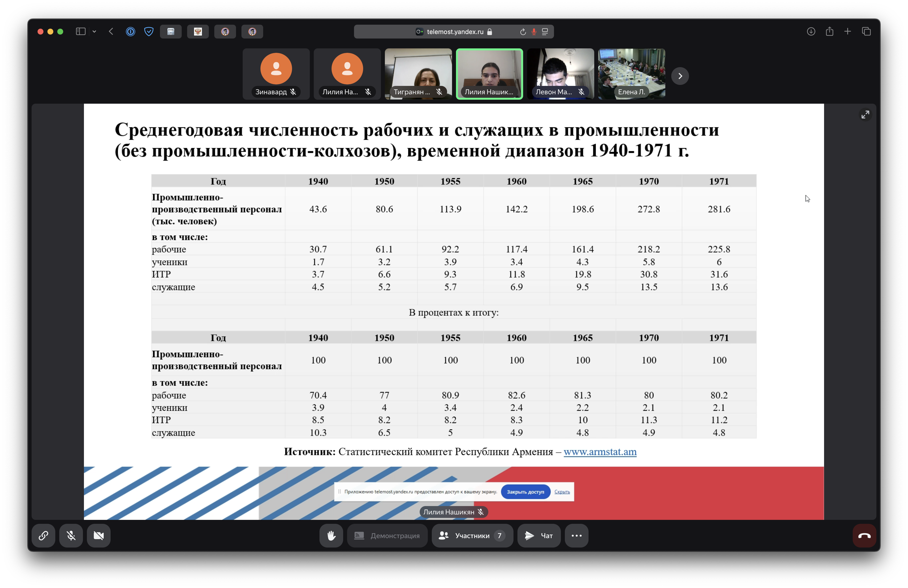Click the Демонстрация screen share button

(387, 536)
